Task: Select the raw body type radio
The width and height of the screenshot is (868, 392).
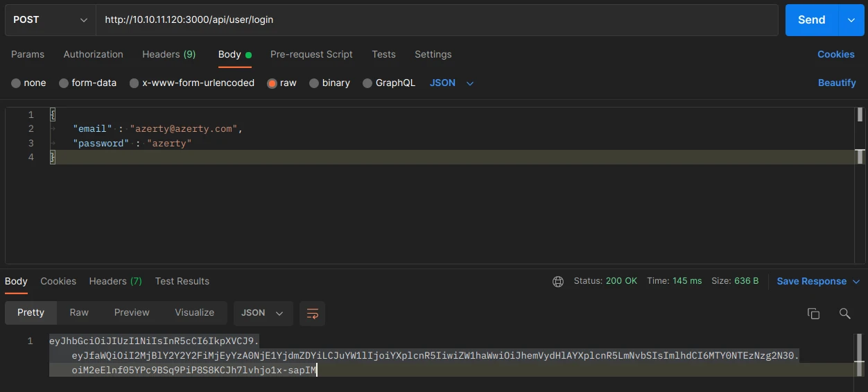Action: 272,83
